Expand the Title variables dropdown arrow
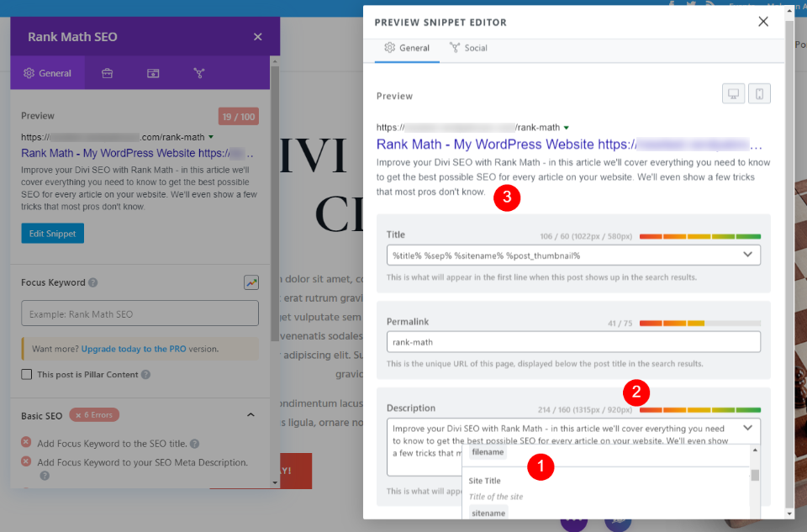This screenshot has width=807, height=532. [x=748, y=255]
